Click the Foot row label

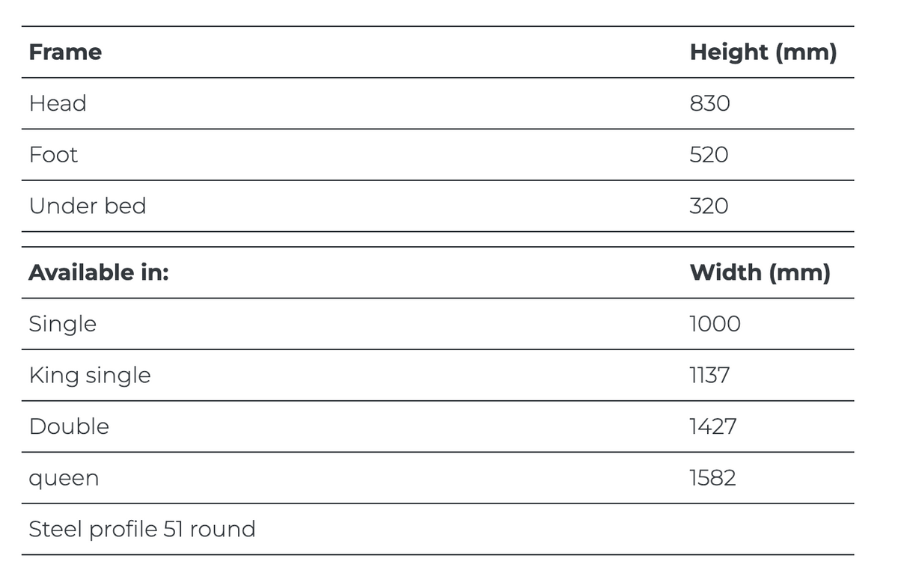[x=53, y=155]
